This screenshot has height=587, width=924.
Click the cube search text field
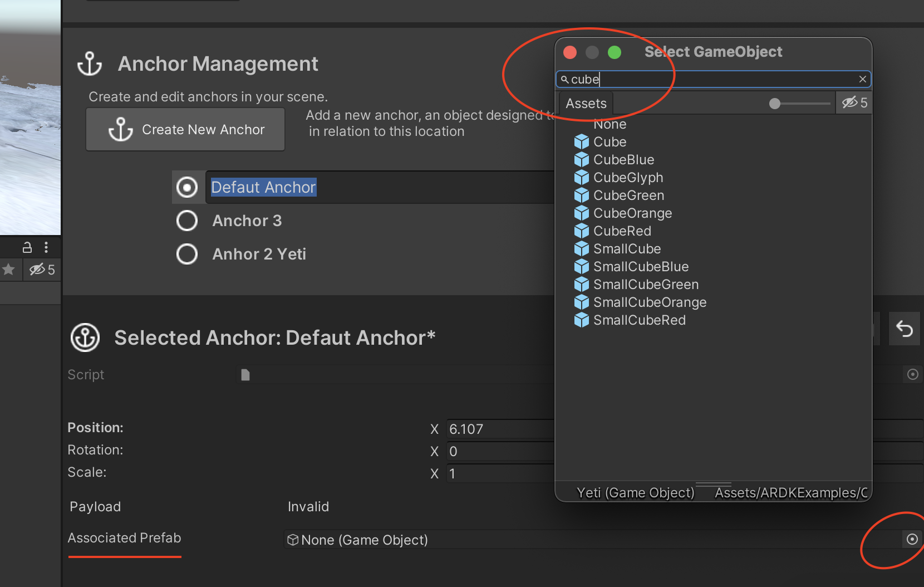[x=712, y=79]
